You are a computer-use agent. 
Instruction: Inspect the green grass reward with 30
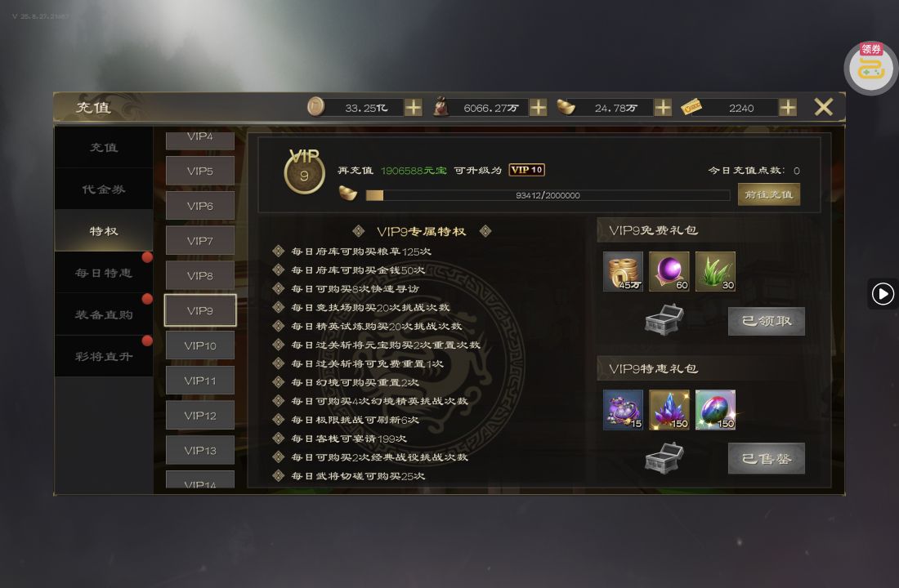tap(715, 271)
